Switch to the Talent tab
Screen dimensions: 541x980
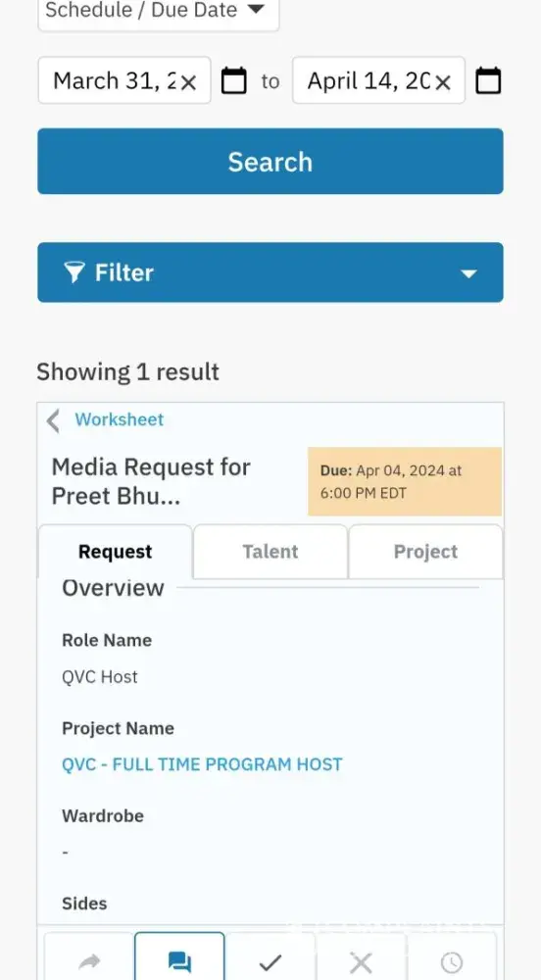(270, 551)
